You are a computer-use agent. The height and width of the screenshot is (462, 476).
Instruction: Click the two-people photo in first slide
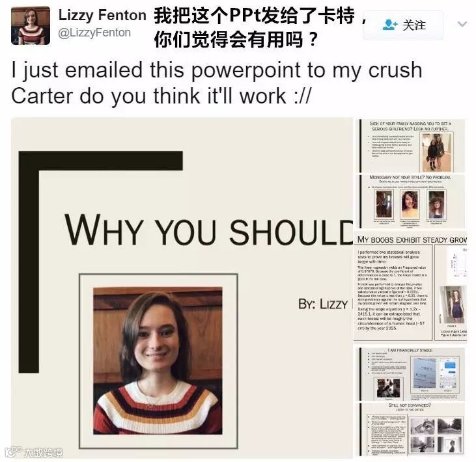tap(436, 152)
